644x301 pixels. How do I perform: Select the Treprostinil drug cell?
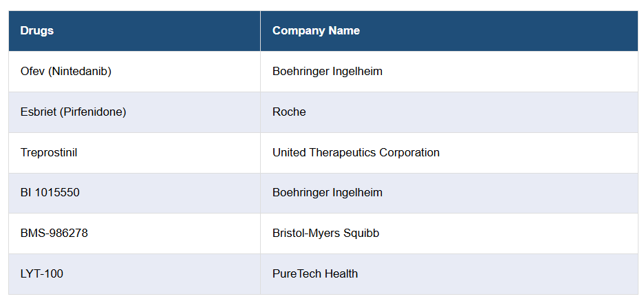[x=49, y=152]
